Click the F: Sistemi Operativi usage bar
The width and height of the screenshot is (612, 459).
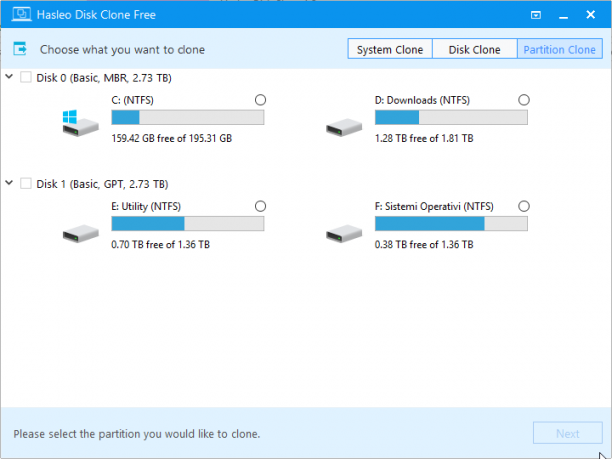(451, 223)
